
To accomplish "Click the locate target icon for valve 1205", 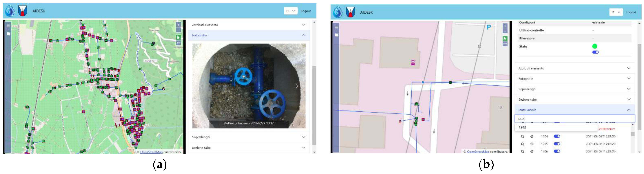I will pos(532,144).
